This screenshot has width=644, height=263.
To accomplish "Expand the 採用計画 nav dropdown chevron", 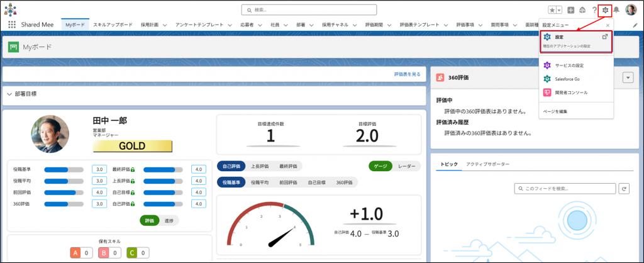I will coord(165,25).
